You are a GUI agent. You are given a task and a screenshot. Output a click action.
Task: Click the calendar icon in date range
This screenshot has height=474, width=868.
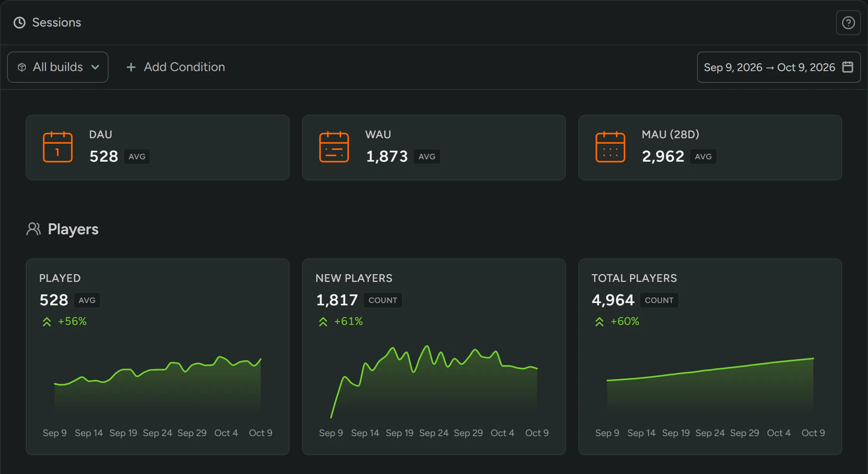(848, 67)
